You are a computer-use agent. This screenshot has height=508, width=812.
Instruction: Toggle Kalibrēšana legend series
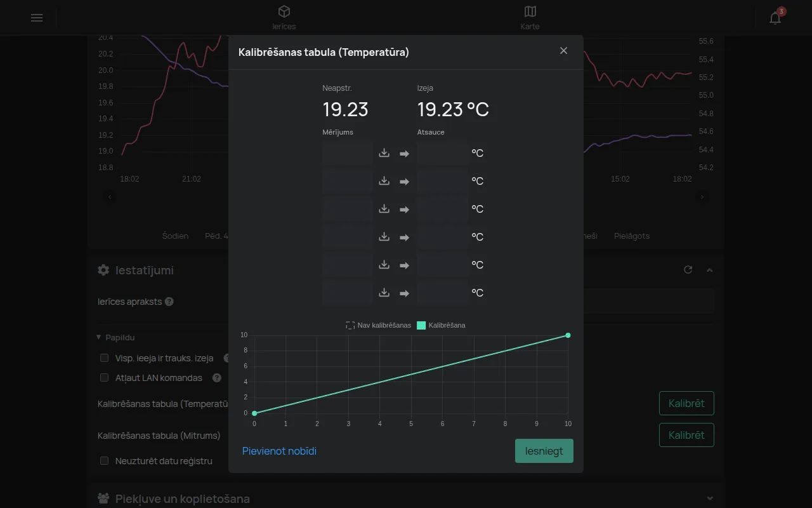441,325
